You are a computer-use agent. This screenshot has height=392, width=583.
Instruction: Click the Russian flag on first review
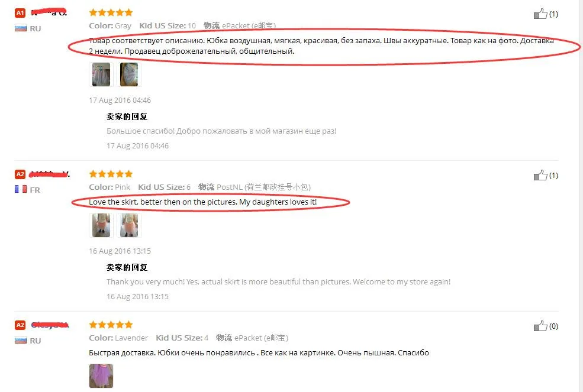[21, 28]
